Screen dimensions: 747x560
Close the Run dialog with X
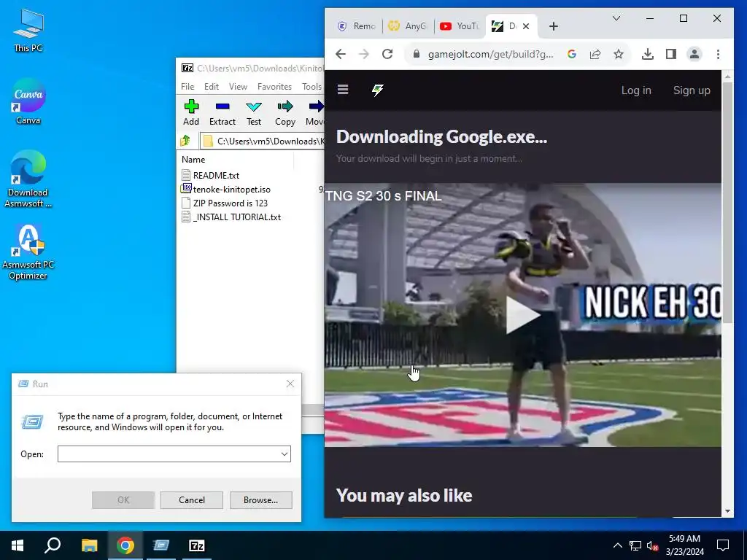[x=290, y=384]
